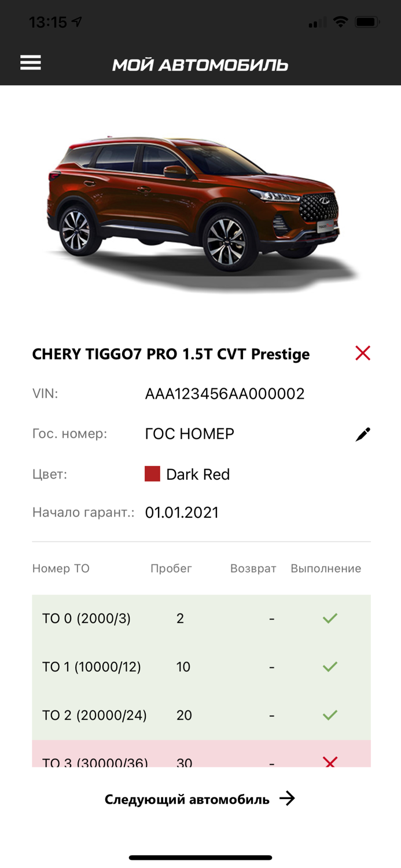The image size is (401, 868).
Task: Switch to the next car via Следующий автомобиль
Action: [186, 798]
